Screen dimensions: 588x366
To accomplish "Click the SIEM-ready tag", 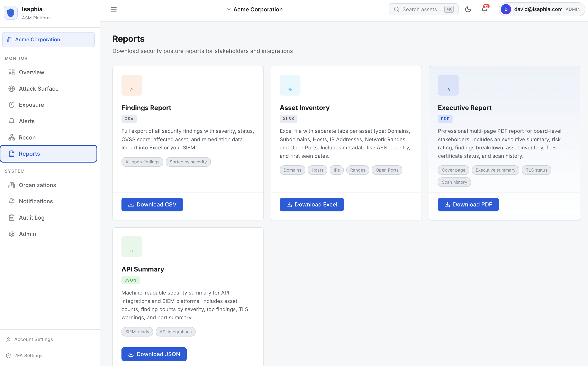I will (137, 332).
